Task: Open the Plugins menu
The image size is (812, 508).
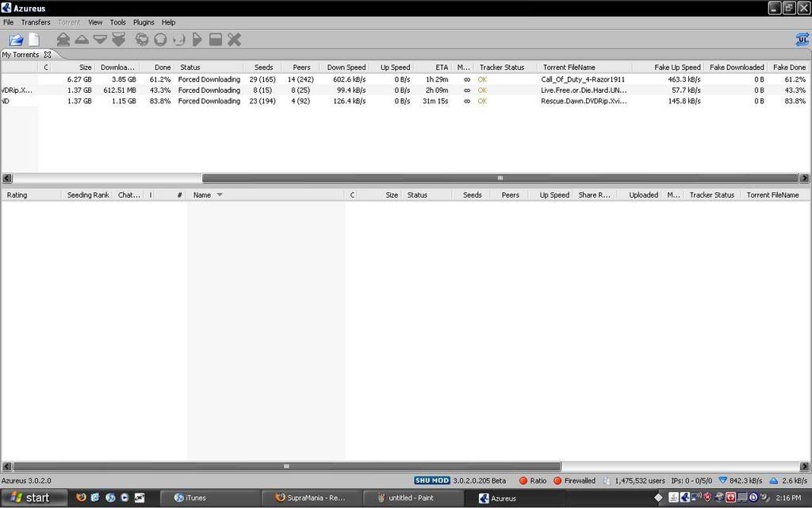Action: (144, 22)
